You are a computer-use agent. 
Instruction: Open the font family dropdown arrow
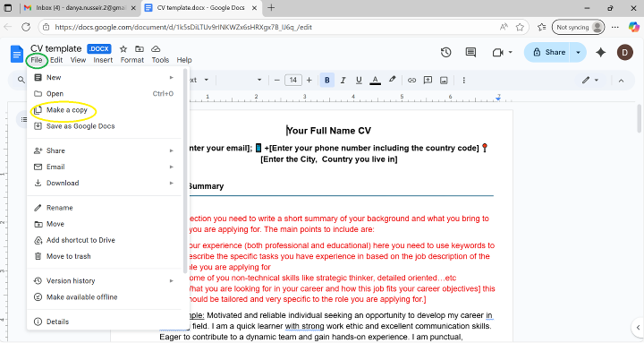click(259, 81)
